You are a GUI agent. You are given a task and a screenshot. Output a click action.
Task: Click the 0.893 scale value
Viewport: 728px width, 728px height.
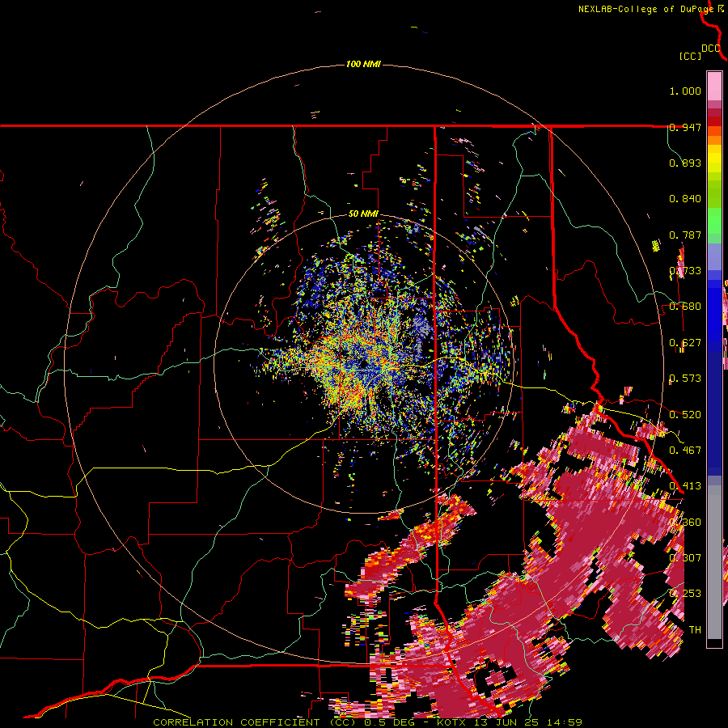click(x=685, y=163)
